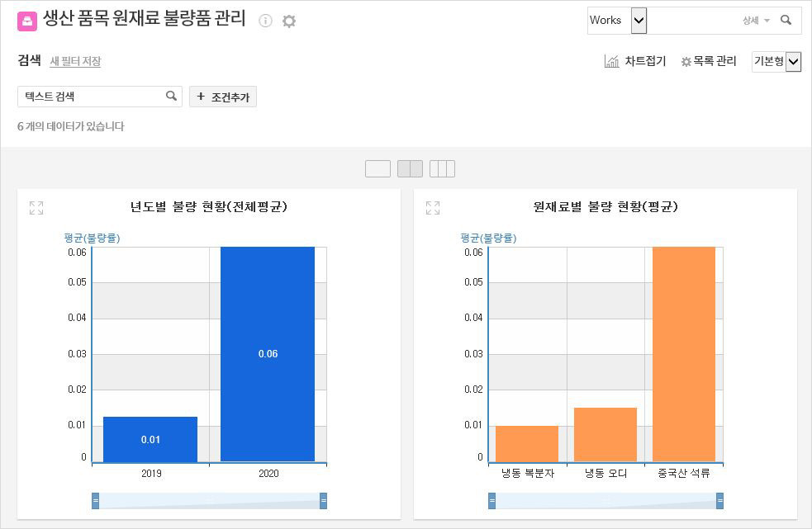Switch to three-column chart layout
The height and width of the screenshot is (529, 812).
click(442, 169)
